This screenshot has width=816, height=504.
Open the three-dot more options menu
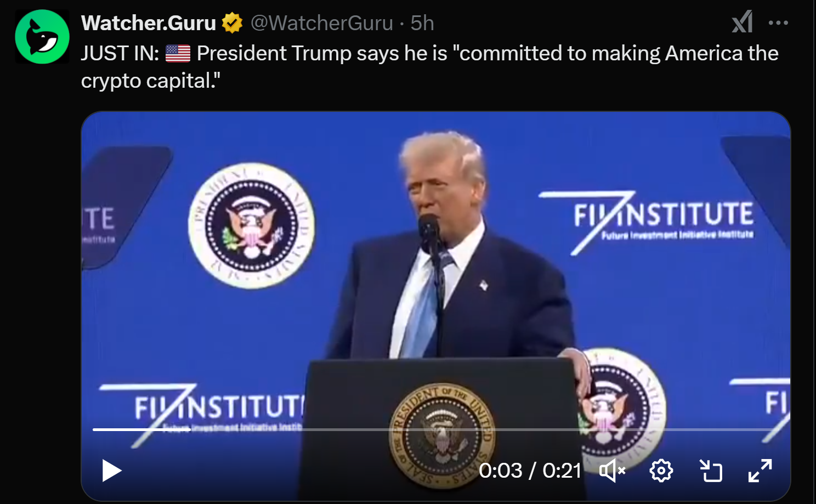tap(778, 23)
